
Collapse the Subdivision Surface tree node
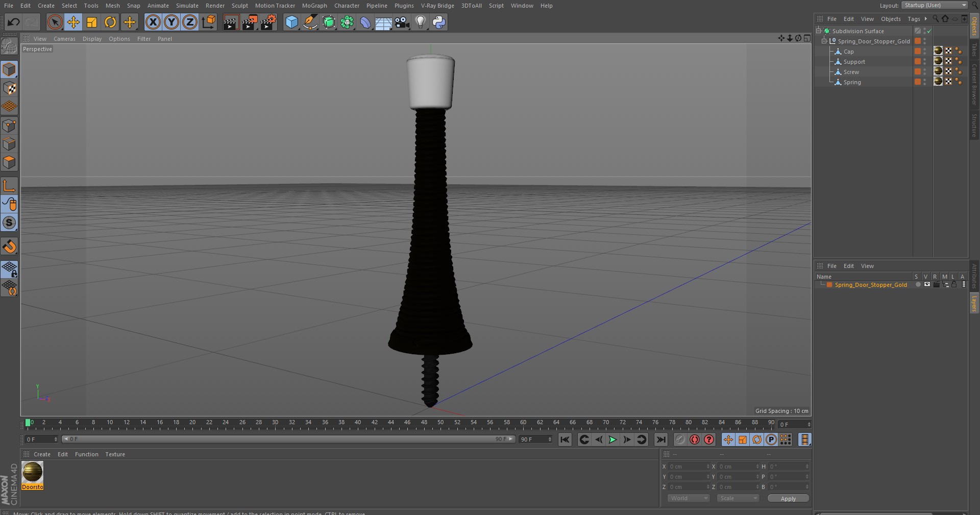pyautogui.click(x=819, y=31)
